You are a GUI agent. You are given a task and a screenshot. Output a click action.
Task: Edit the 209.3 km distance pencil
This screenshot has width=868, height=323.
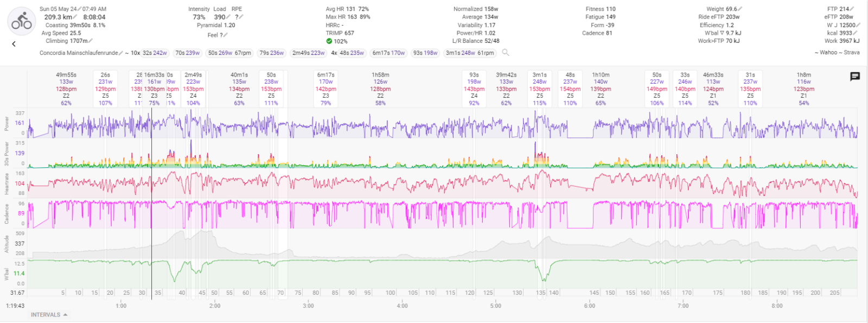click(x=75, y=17)
